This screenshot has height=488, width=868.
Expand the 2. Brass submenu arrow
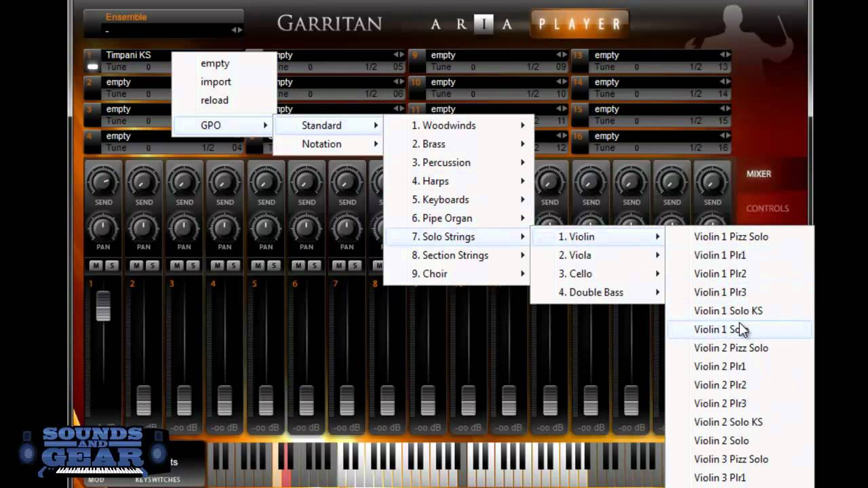(523, 144)
